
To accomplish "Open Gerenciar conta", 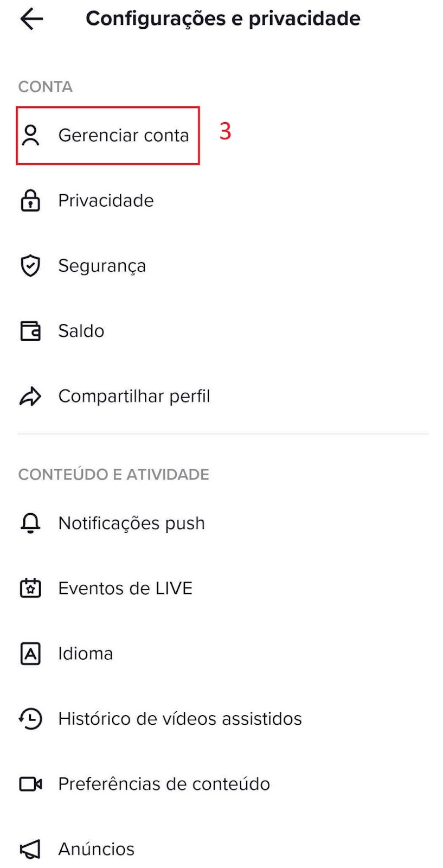I will 124,136.
